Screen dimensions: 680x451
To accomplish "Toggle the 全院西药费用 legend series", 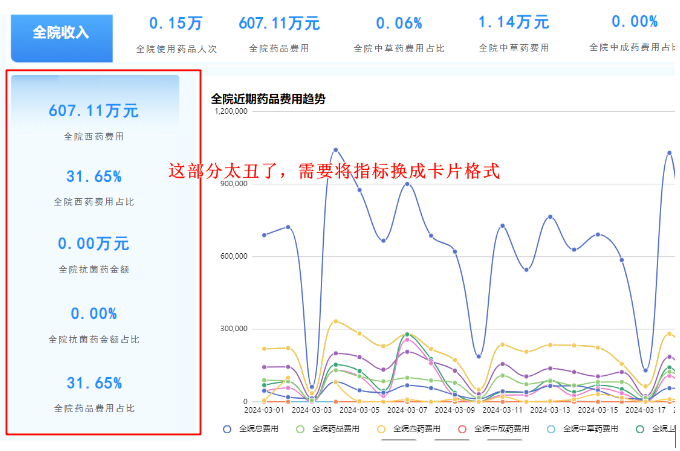I will point(409,429).
